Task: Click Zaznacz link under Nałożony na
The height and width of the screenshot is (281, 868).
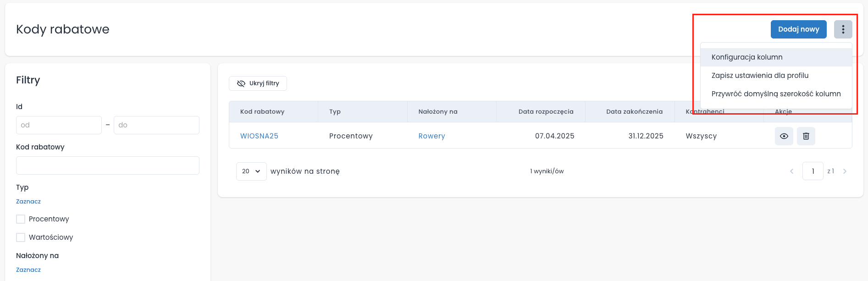Action: click(28, 270)
